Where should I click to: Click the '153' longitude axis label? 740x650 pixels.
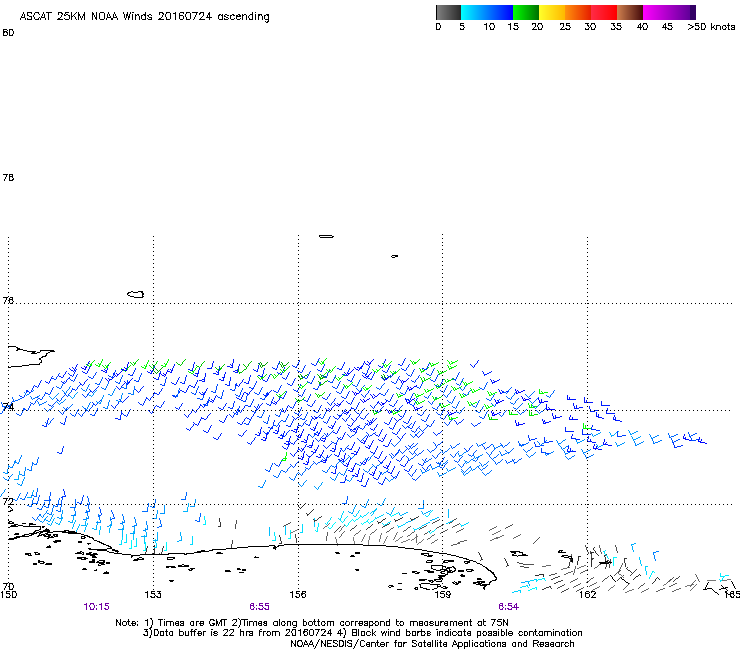(153, 595)
